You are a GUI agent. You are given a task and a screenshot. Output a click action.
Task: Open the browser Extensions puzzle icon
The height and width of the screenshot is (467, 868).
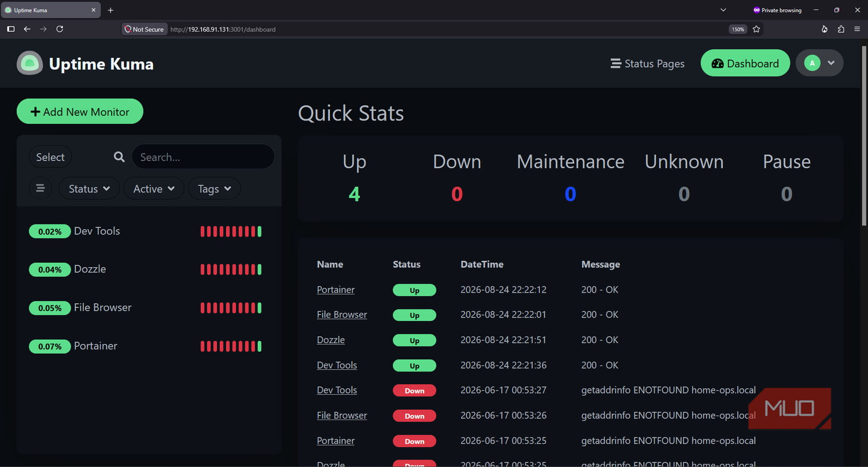[841, 29]
